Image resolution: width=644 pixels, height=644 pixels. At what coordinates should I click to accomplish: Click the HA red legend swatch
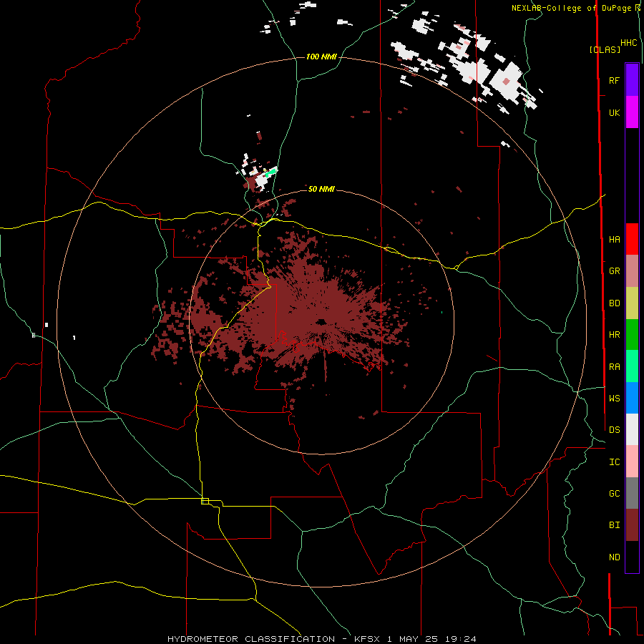pyautogui.click(x=632, y=239)
